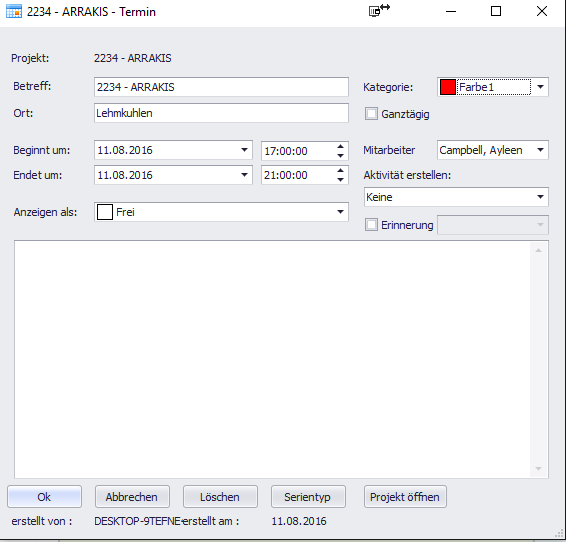Expand the Mitarbeiter Campbell, Ayleen dropdown
Viewport: 566px width, 542px height.
[x=540, y=150]
